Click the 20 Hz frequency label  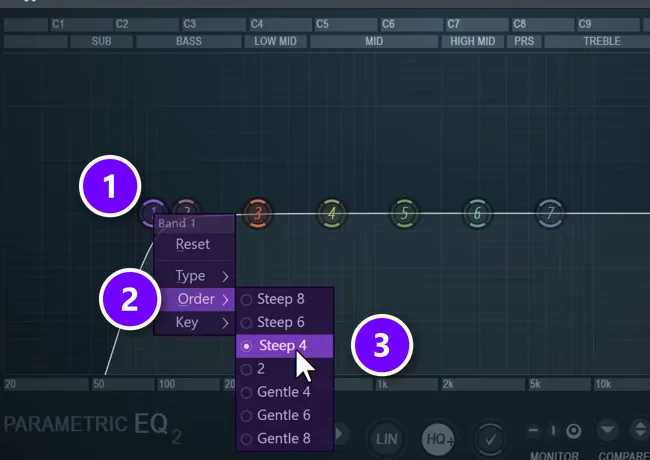[x=10, y=384]
